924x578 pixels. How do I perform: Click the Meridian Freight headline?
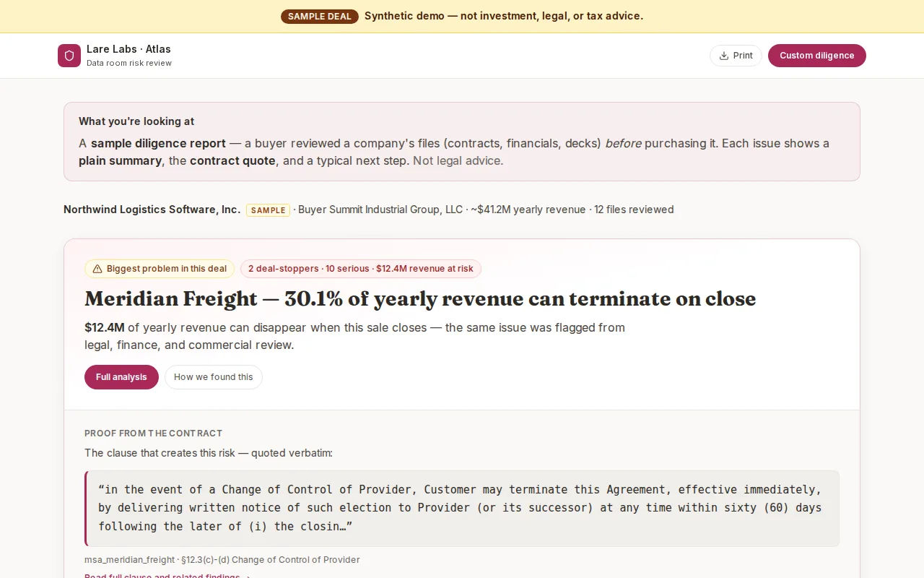tap(420, 298)
